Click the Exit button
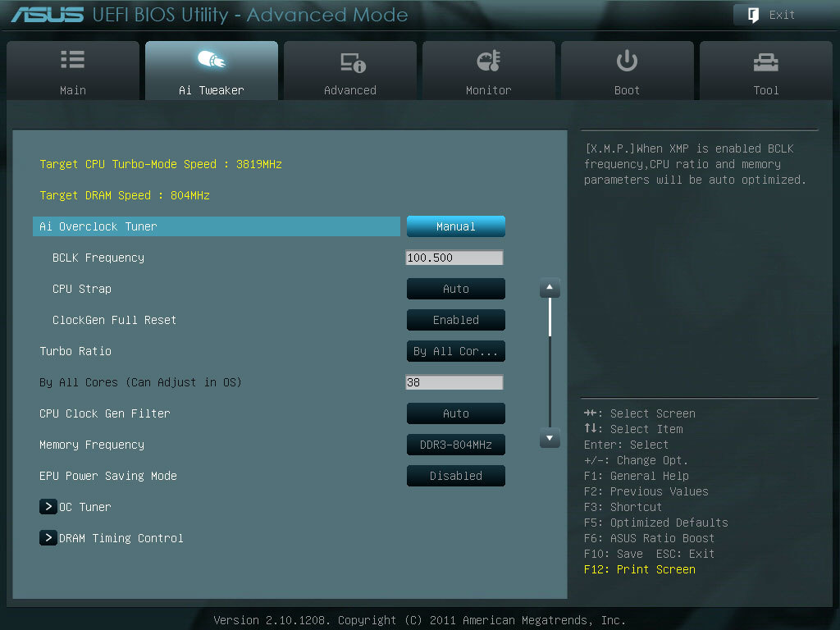The height and width of the screenshot is (630, 840). 783,15
